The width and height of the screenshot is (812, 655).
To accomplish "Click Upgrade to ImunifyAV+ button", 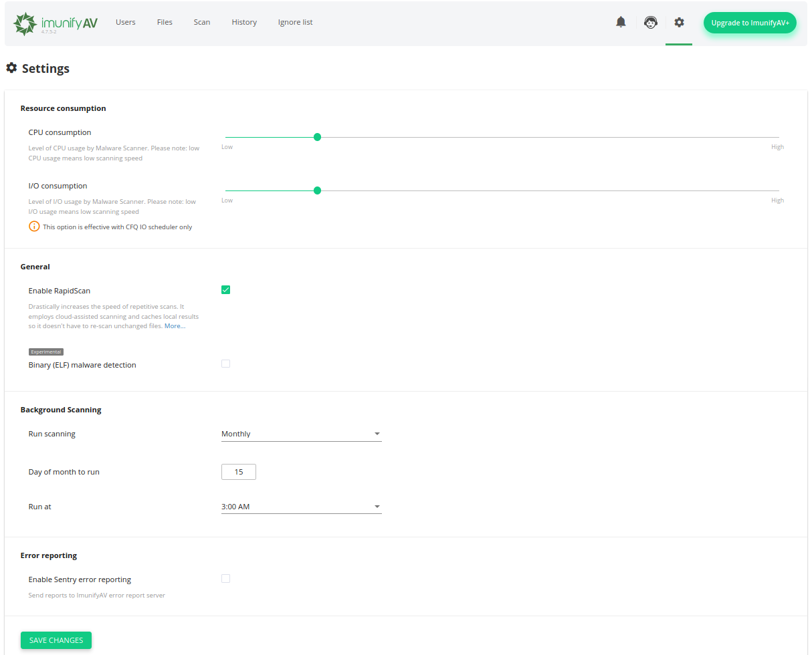I will (750, 23).
